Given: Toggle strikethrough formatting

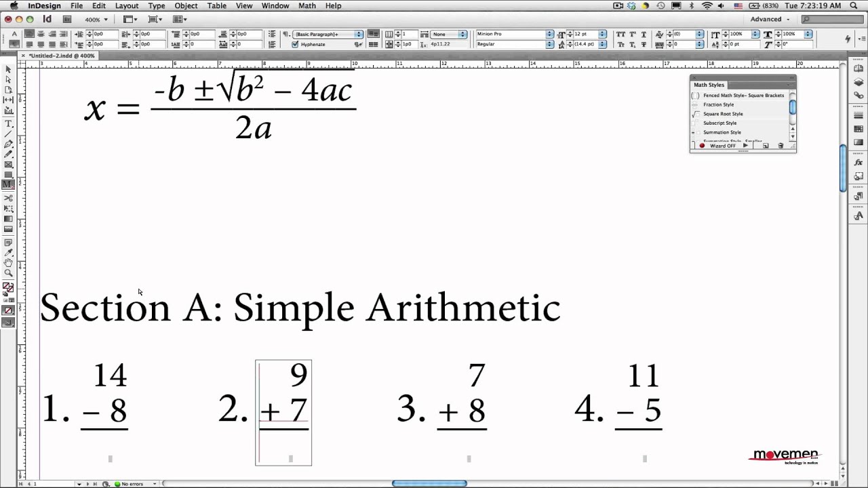Looking at the screenshot, I should [x=645, y=44].
